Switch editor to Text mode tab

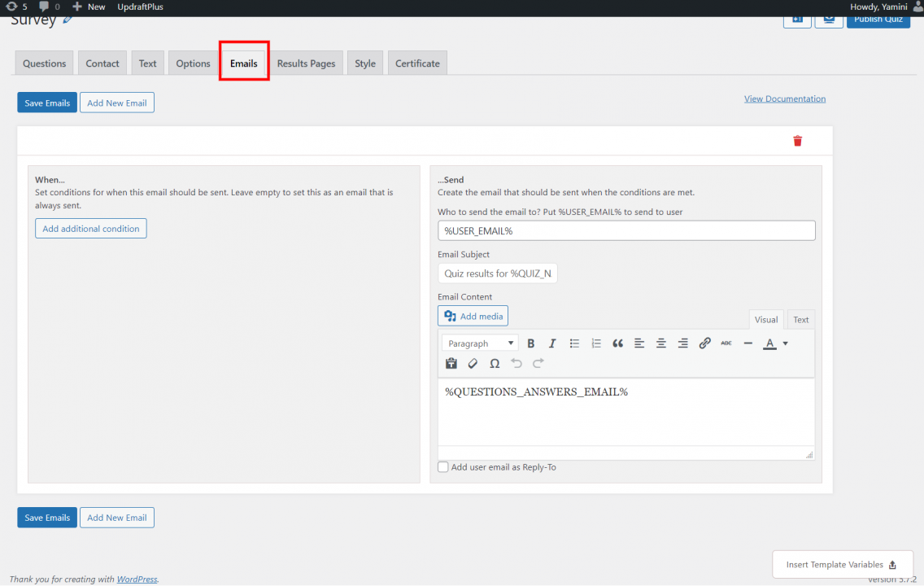[800, 320]
